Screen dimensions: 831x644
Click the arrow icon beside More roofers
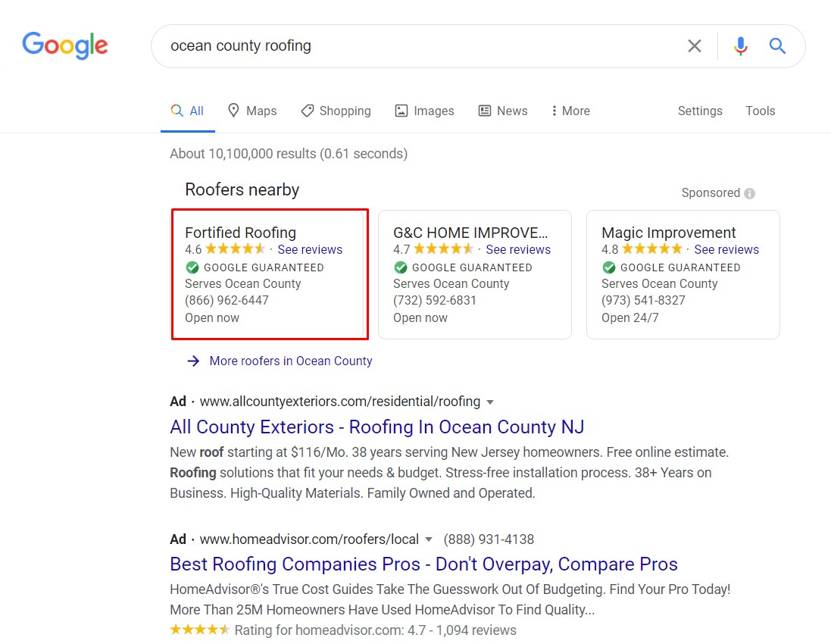click(x=193, y=361)
